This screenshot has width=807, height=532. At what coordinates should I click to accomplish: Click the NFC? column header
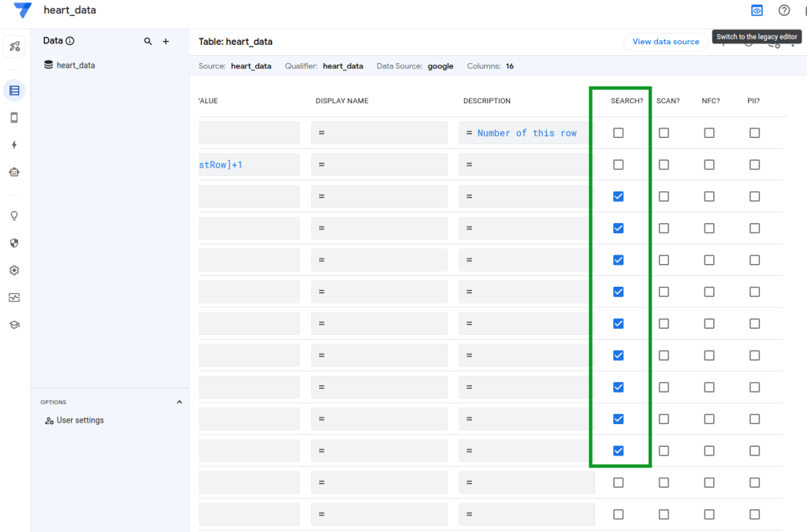pos(711,101)
